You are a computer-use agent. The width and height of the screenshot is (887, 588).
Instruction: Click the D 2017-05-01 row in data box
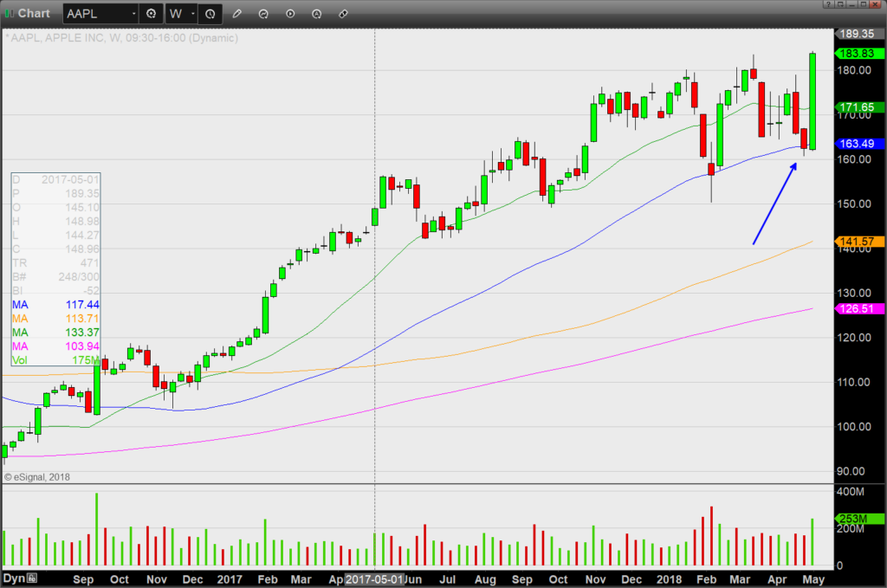[56, 180]
